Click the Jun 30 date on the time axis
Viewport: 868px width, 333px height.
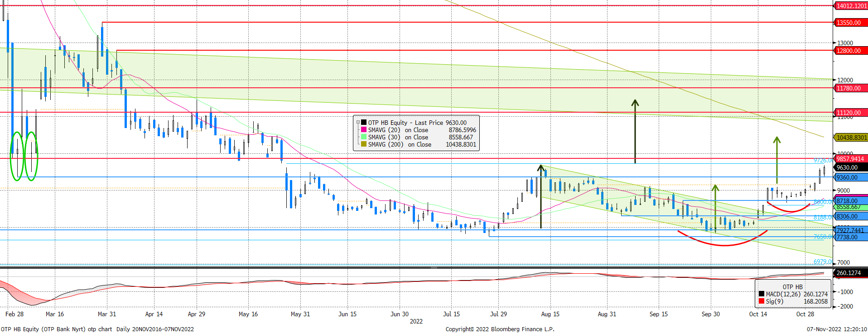pos(400,314)
